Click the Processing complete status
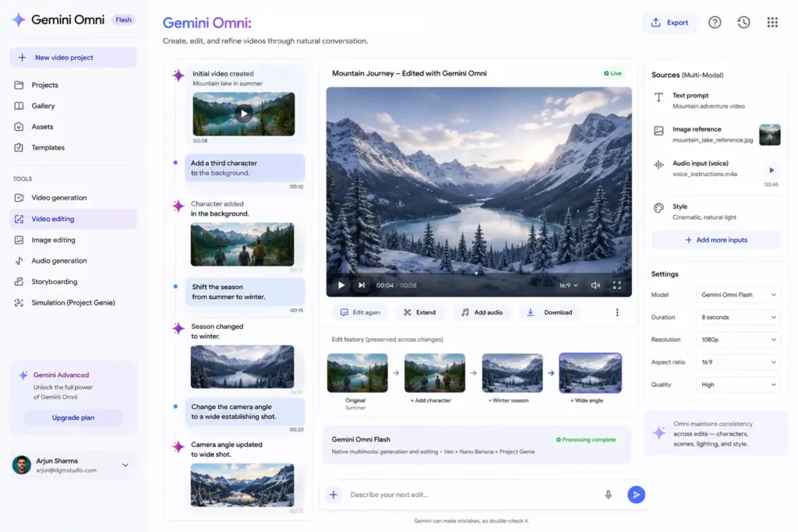Image resolution: width=798 pixels, height=532 pixels. pyautogui.click(x=586, y=439)
